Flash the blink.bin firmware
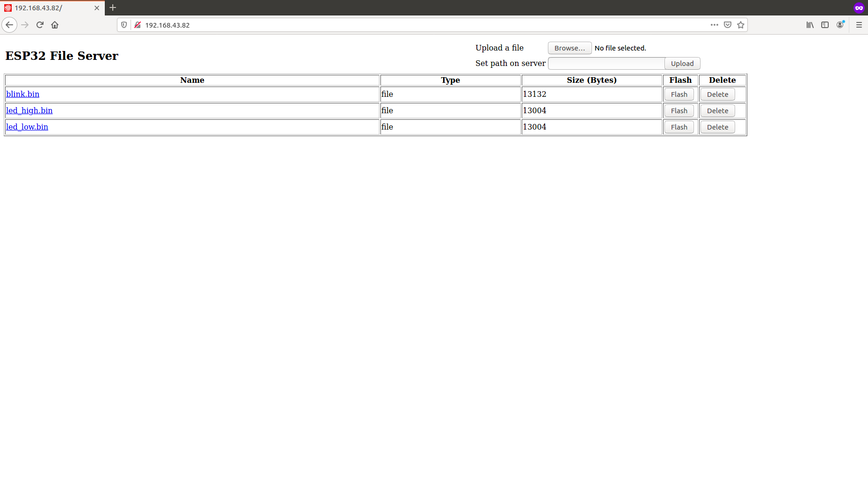Viewport: 868px width, 494px height. [679, 94]
